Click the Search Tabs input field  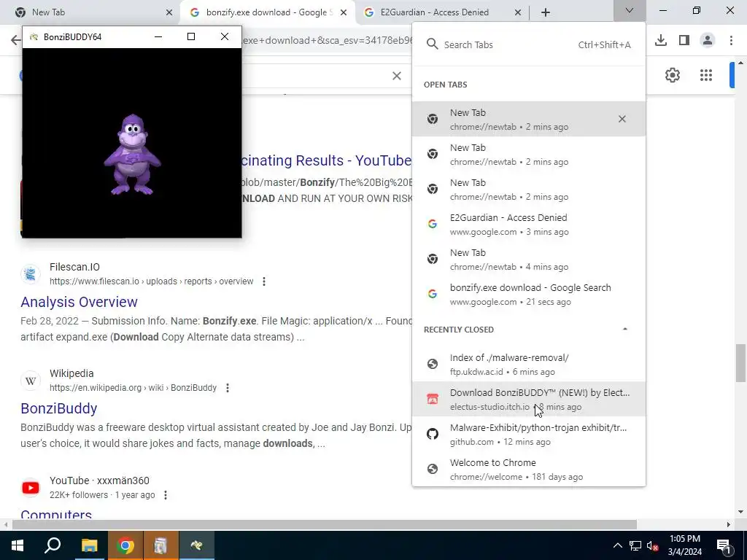coord(529,44)
